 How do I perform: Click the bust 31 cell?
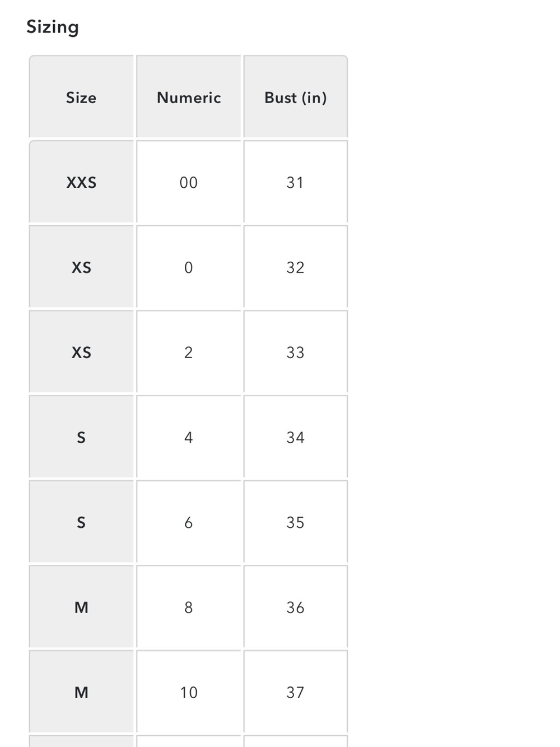coord(296,182)
